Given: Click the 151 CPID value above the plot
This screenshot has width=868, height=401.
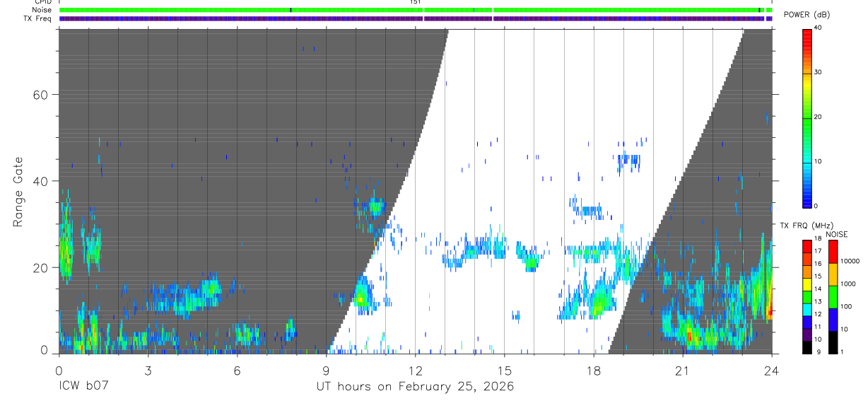Looking at the screenshot, I should (416, 2).
